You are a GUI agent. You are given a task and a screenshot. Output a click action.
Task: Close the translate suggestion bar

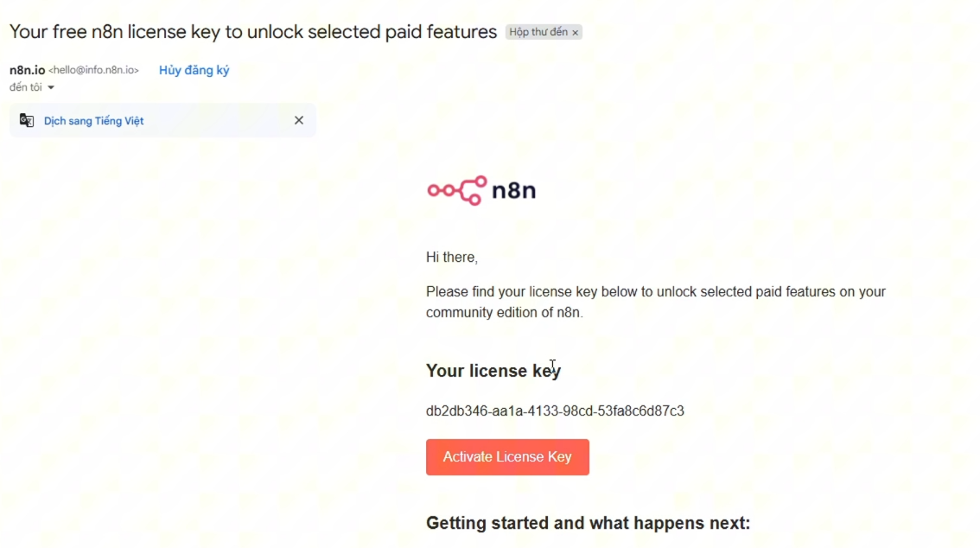point(299,120)
